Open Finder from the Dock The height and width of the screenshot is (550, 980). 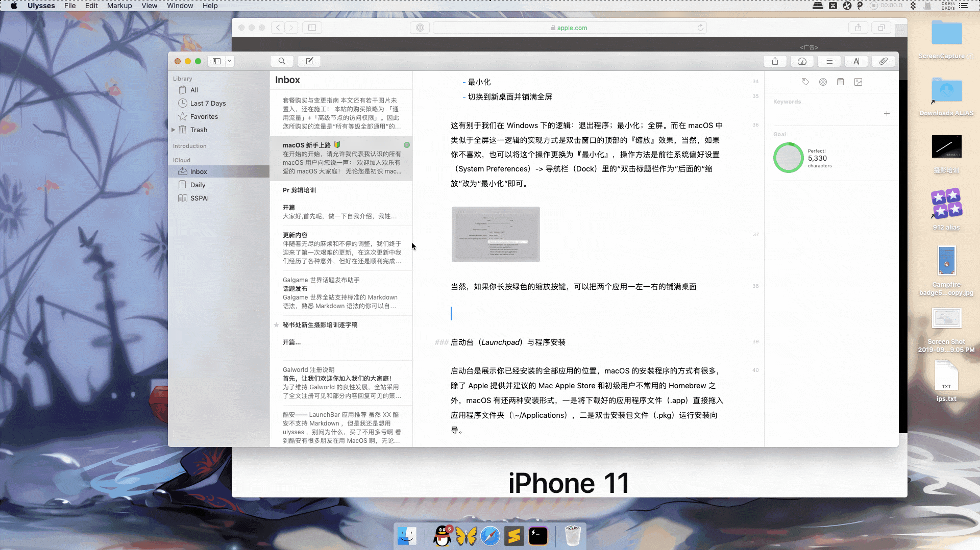point(407,536)
